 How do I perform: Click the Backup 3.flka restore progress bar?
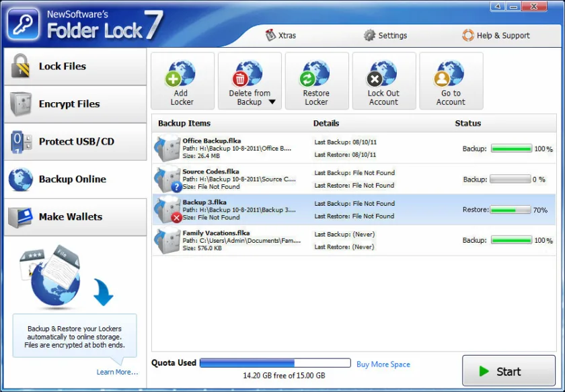[511, 210]
